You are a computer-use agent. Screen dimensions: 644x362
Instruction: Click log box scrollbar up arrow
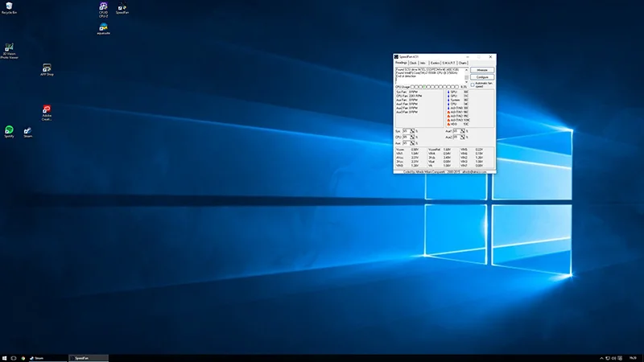pyautogui.click(x=467, y=70)
